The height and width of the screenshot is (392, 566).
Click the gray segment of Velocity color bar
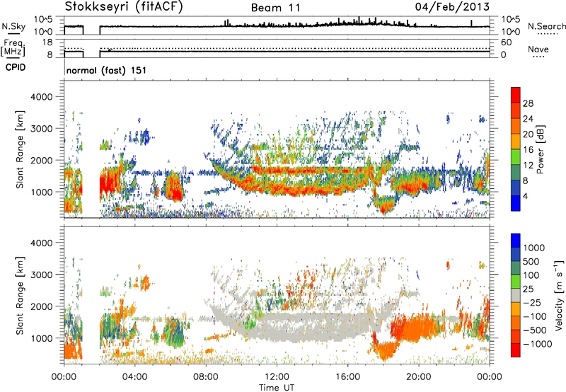click(x=516, y=295)
